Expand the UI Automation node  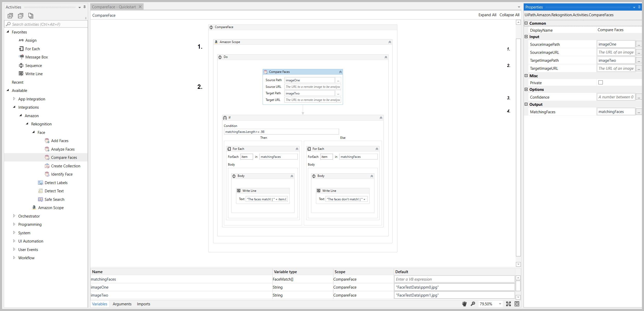click(x=14, y=241)
